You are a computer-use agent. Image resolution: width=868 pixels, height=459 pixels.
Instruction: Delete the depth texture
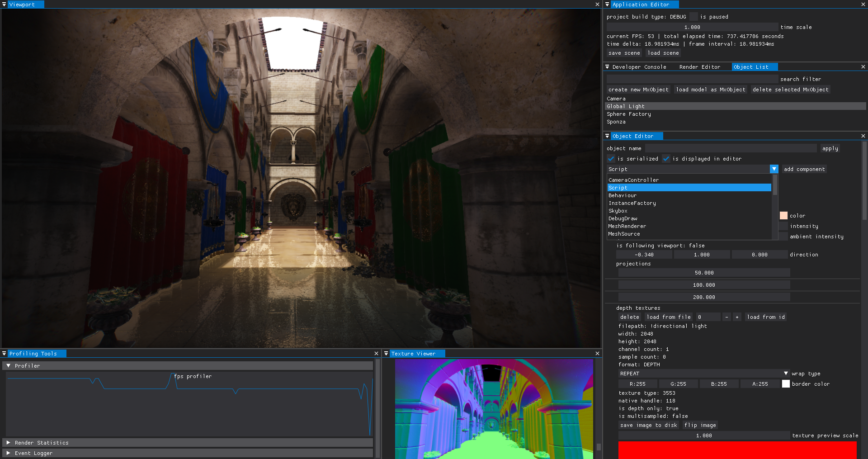[630, 317]
